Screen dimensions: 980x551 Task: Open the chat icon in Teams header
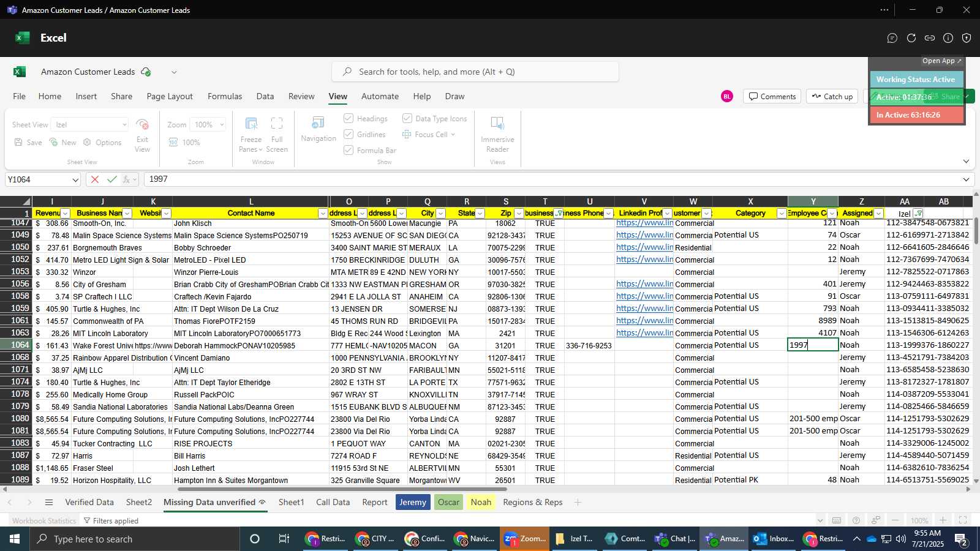pos(892,38)
